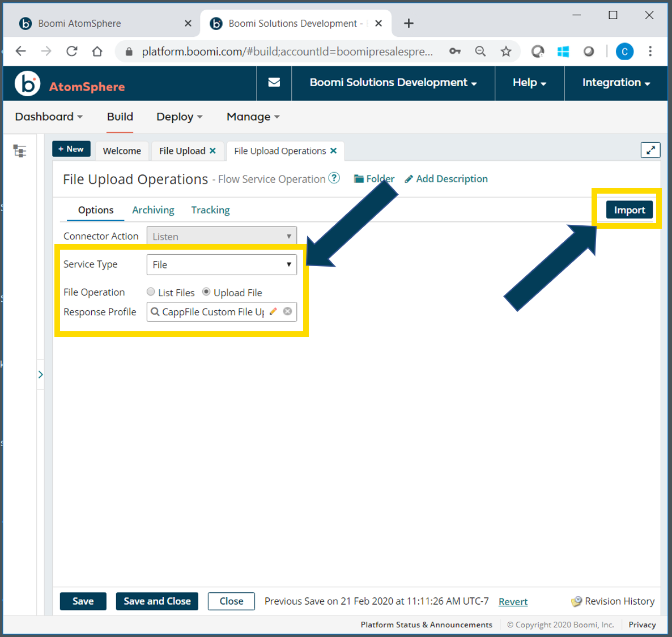Open the Integration dropdown menu
This screenshot has width=672, height=637.
[x=615, y=82]
